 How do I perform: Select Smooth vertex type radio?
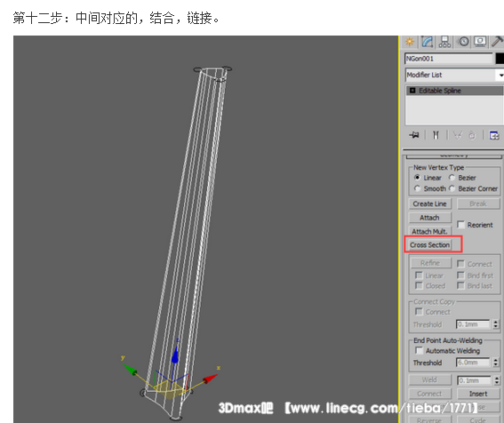coord(418,188)
